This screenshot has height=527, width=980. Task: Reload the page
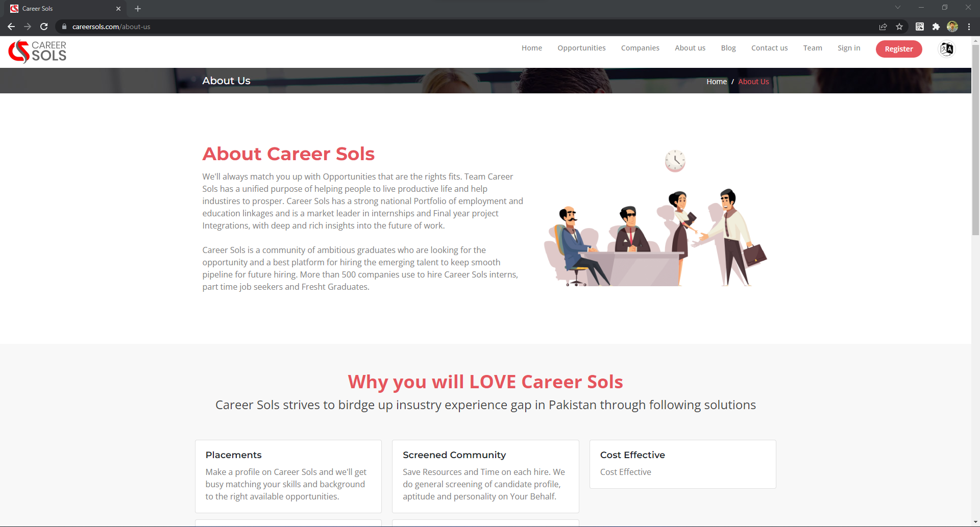coord(44,27)
